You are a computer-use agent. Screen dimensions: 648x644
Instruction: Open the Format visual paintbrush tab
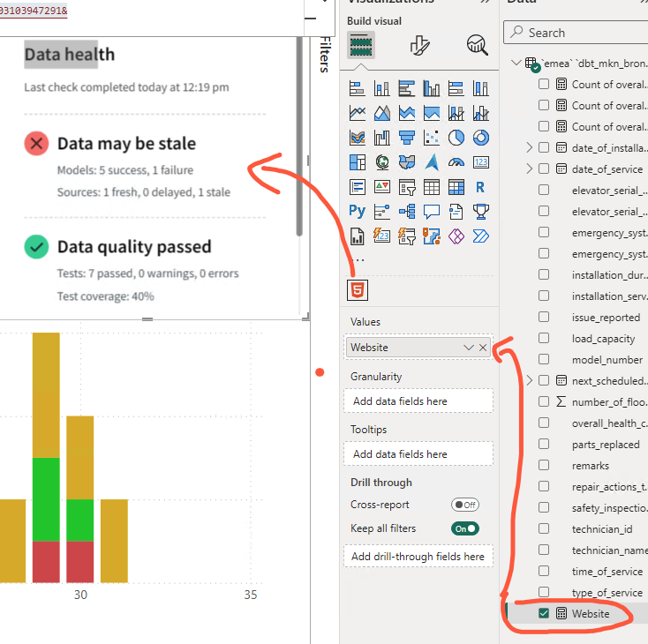[x=419, y=45]
